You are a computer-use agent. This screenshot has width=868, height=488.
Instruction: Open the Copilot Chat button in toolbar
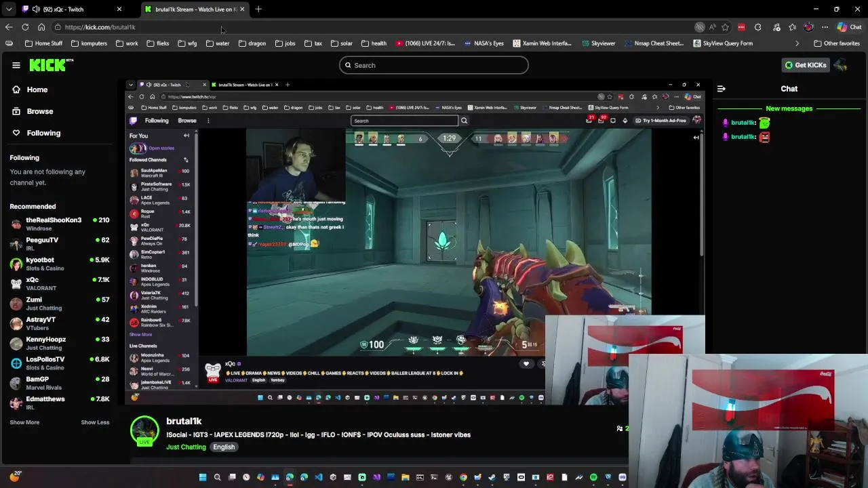[850, 27]
